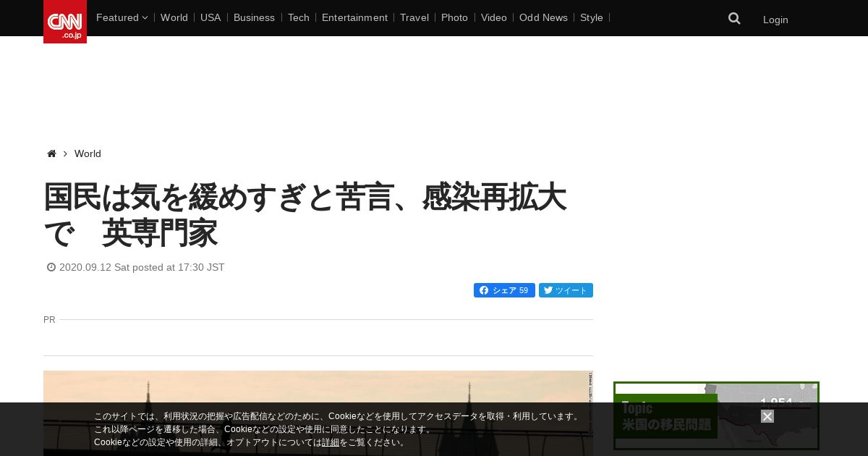Click the posted date 2020.09.12 text
Image resolution: width=868 pixels, height=456 pixels.
click(x=142, y=267)
